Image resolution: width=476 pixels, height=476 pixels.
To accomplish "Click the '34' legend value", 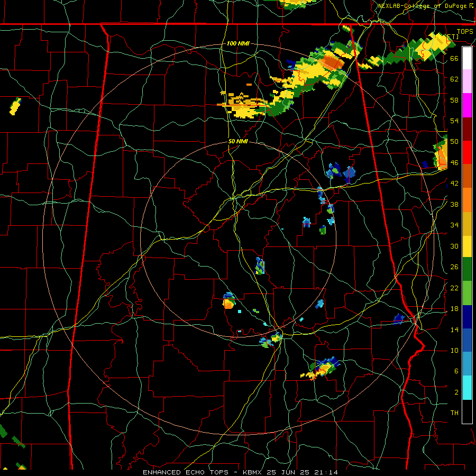I will [x=454, y=225].
